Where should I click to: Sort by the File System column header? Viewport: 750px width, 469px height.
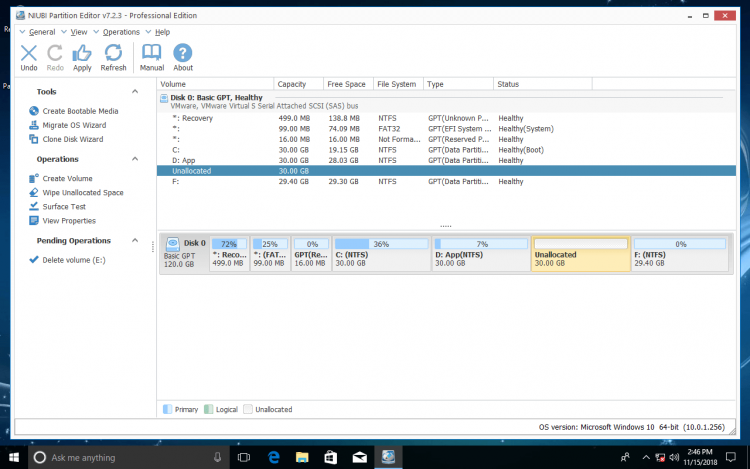(x=398, y=84)
